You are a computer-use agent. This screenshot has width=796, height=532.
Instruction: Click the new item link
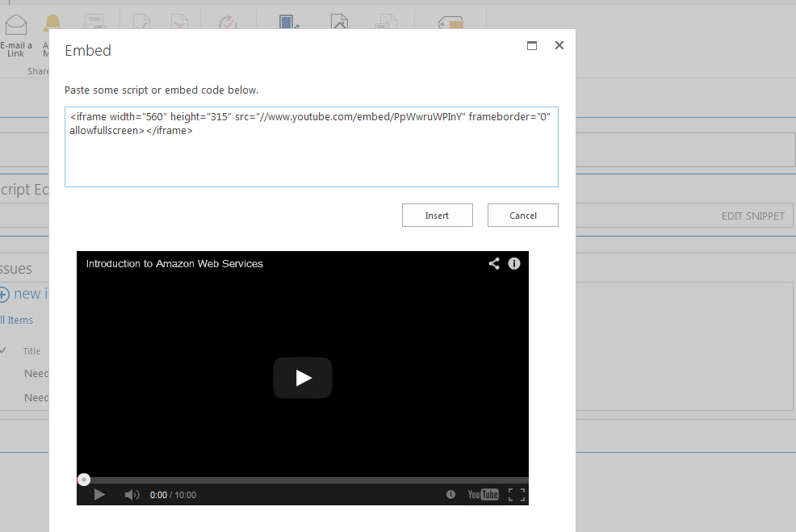tap(26, 294)
